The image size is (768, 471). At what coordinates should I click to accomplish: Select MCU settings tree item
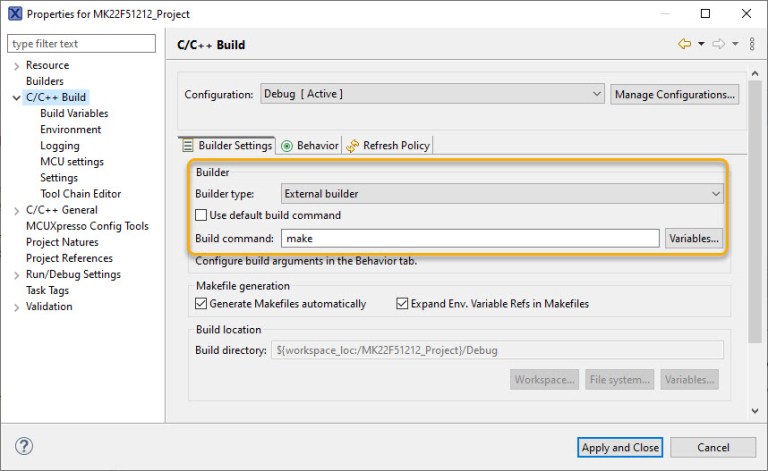click(72, 162)
